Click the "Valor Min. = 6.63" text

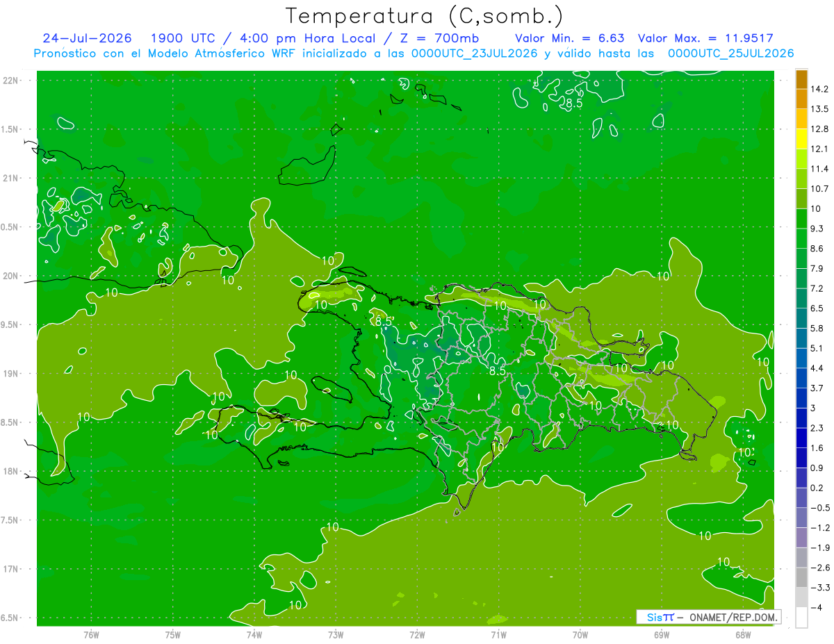pos(570,38)
